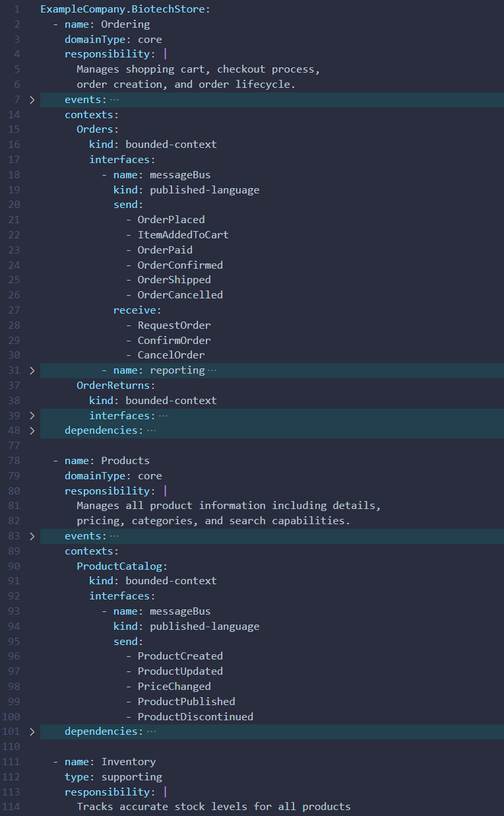This screenshot has width=504, height=816.
Task: Click line number 111 in the gutter
Action: (x=12, y=761)
